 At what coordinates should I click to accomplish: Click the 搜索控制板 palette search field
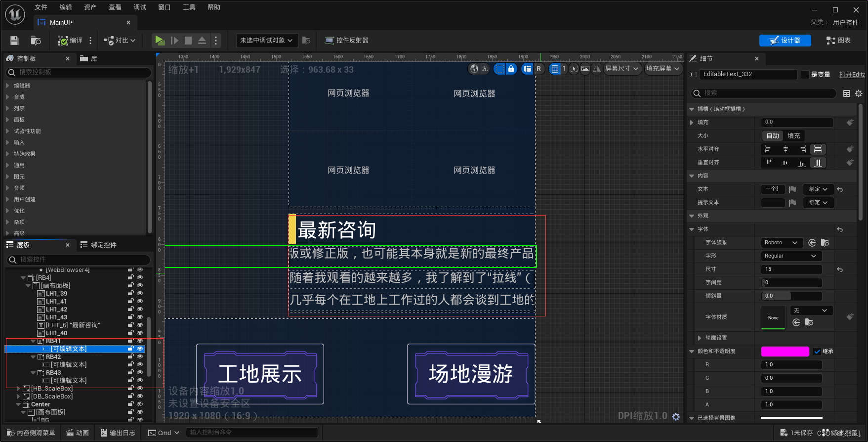(x=79, y=72)
